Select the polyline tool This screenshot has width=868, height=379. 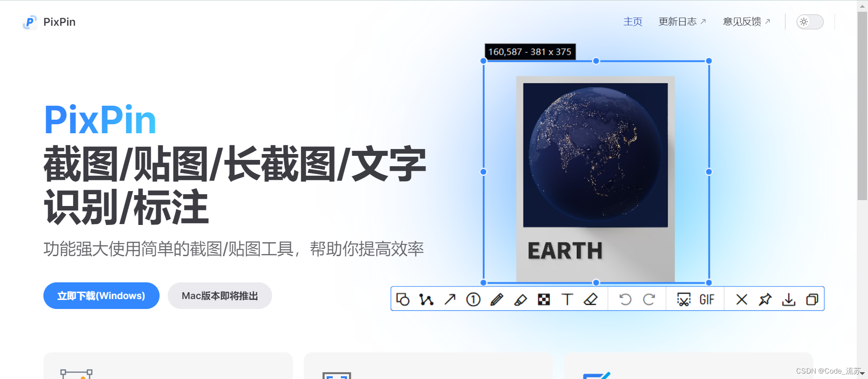(x=426, y=299)
